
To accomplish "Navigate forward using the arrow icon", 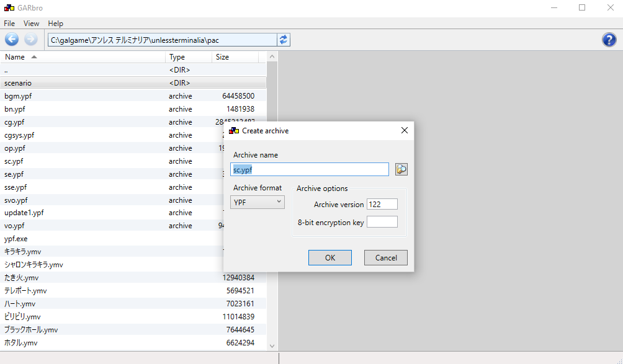I will [x=29, y=39].
